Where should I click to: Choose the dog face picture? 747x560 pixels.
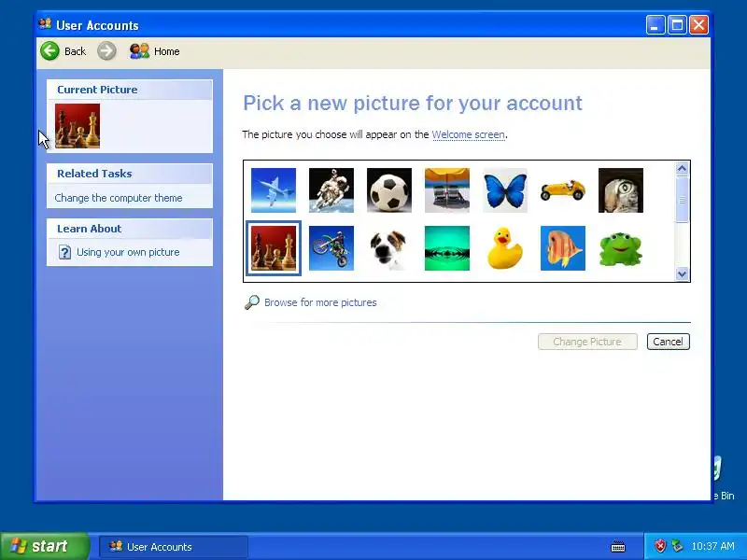point(389,248)
